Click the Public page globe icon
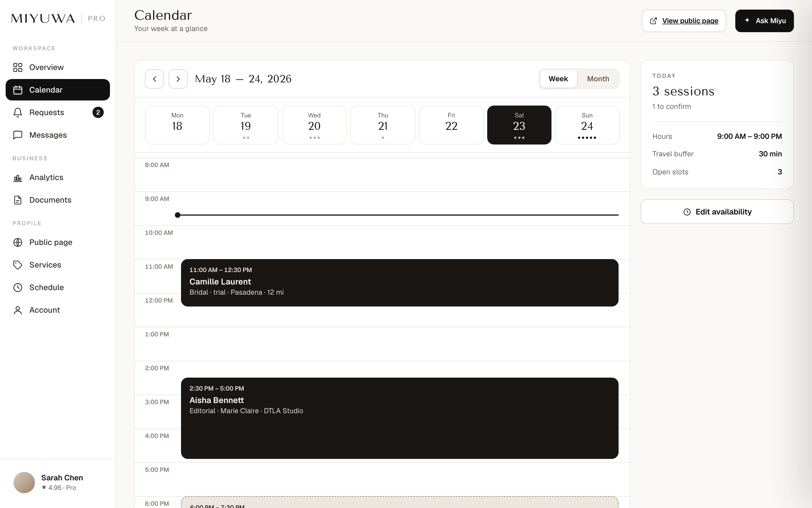This screenshot has height=508, width=812. point(17,242)
